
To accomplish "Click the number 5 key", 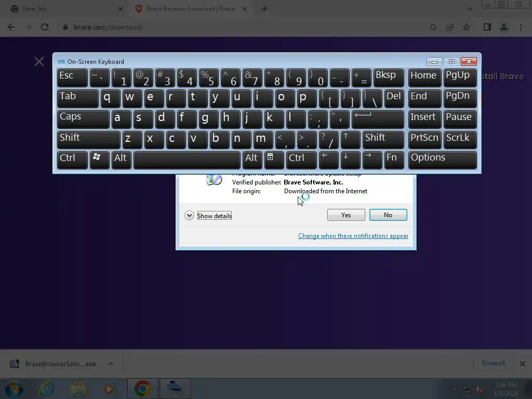I will 209,78.
